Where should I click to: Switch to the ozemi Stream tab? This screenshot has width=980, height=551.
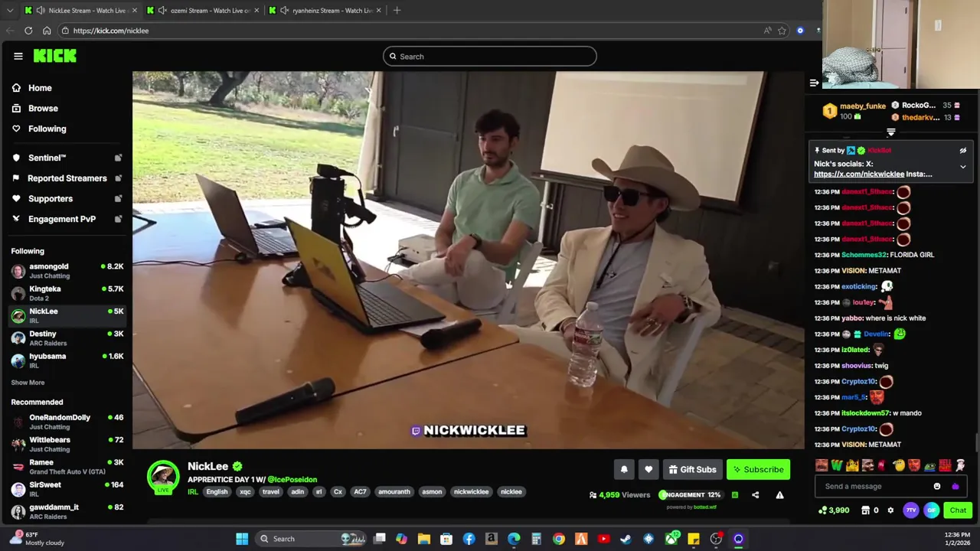coord(203,11)
